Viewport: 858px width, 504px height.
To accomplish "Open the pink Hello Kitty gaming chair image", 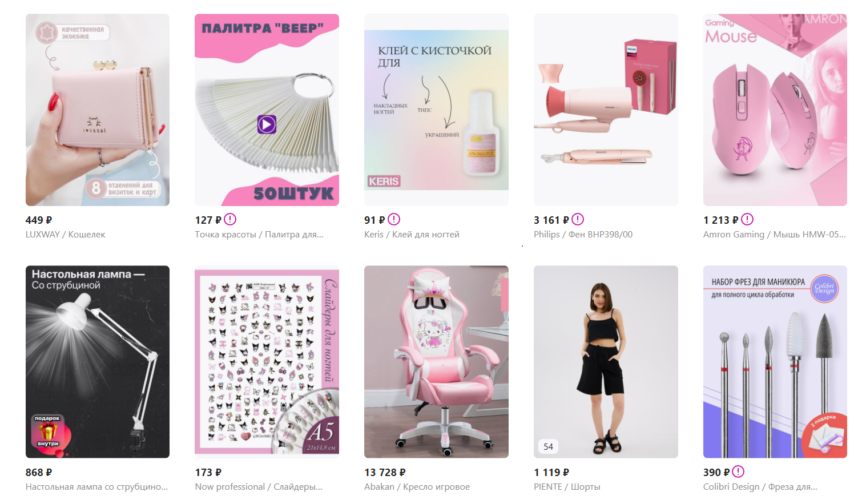I will [x=436, y=362].
